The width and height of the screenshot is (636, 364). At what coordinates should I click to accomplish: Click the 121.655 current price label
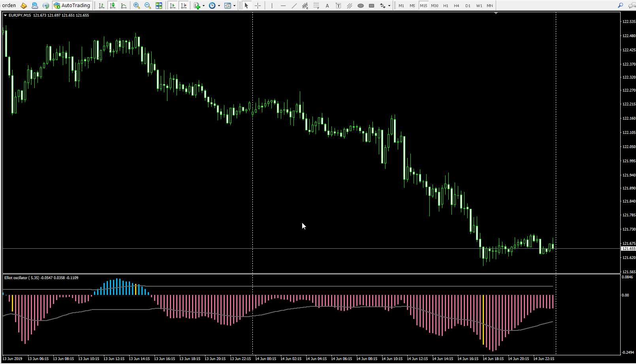pos(628,249)
